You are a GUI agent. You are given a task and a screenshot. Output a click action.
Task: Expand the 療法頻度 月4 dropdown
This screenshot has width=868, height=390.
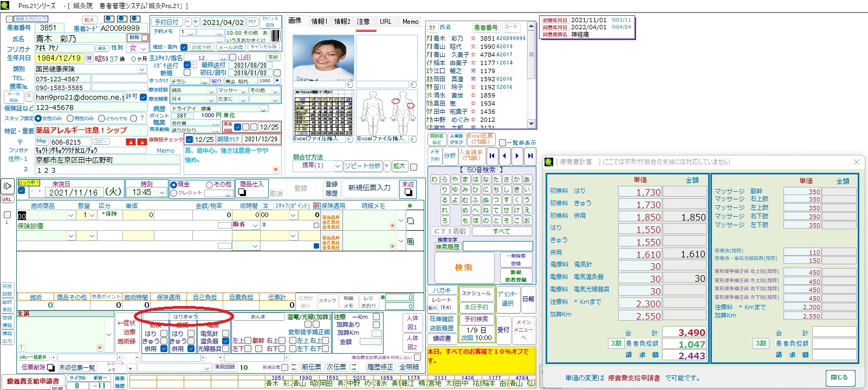click(x=211, y=100)
